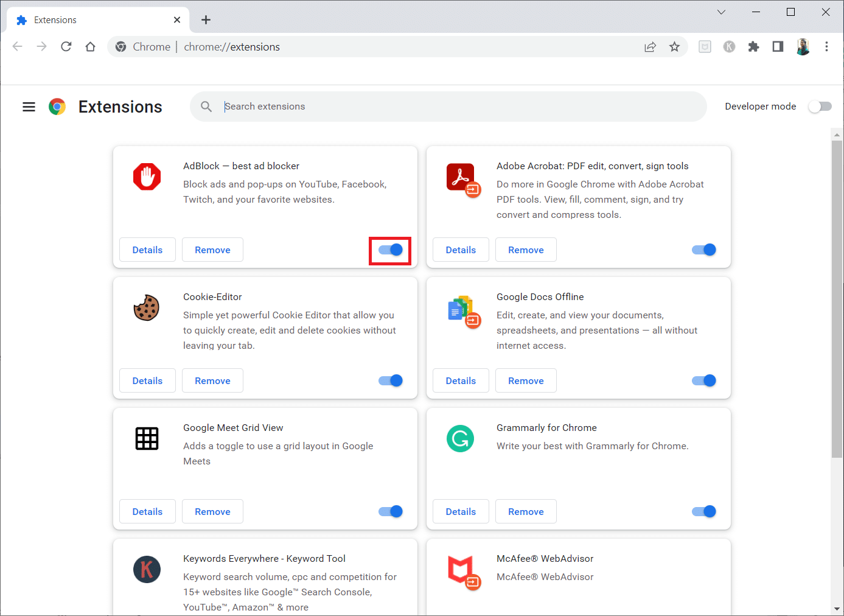Screen dimensions: 844x616
Task: Click the 'McAfee® WebAdvisor' extension title
Action: click(545, 558)
